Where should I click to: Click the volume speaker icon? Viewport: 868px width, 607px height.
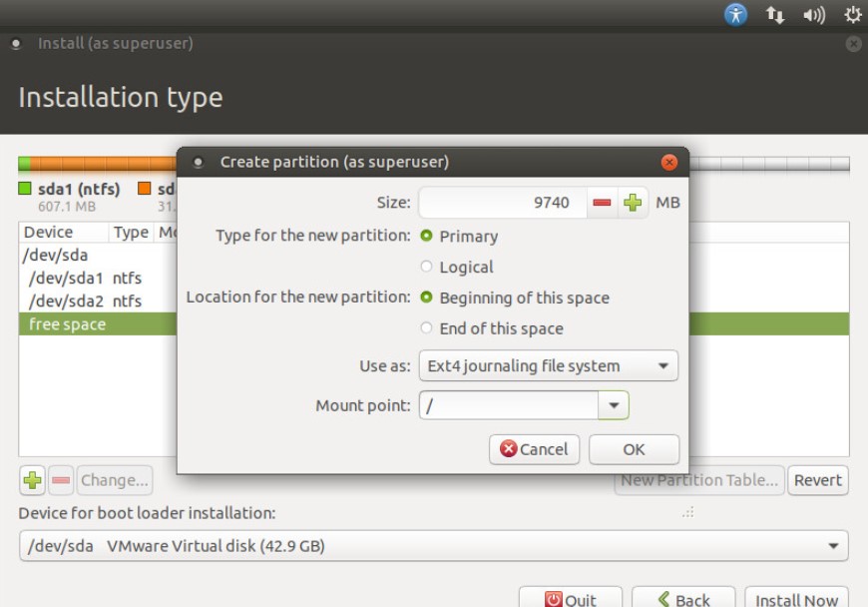tap(814, 14)
